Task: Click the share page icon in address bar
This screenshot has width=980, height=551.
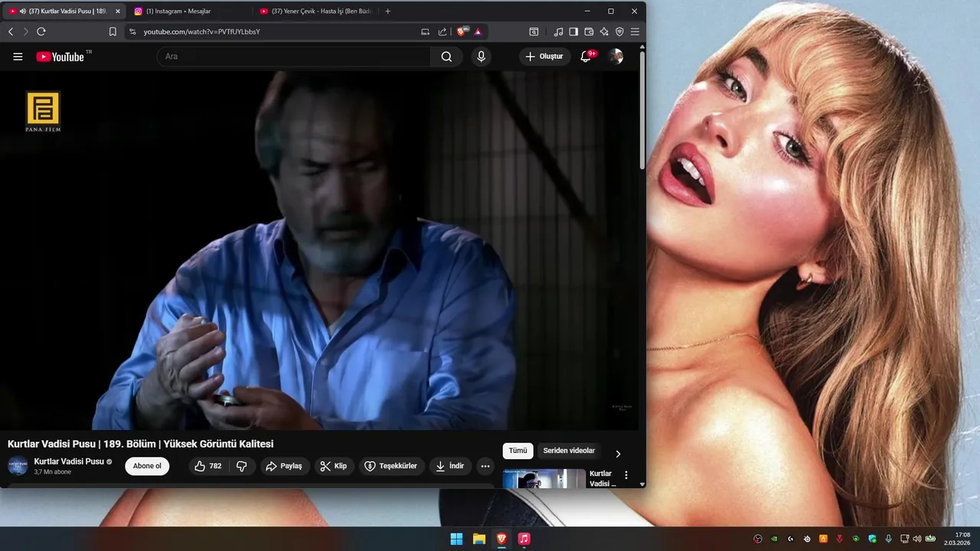Action: [443, 31]
